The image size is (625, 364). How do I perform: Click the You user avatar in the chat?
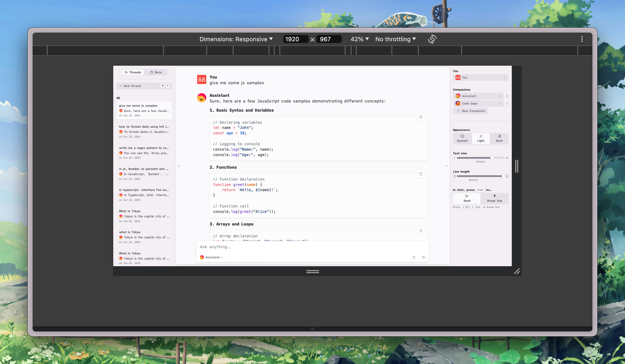point(202,80)
